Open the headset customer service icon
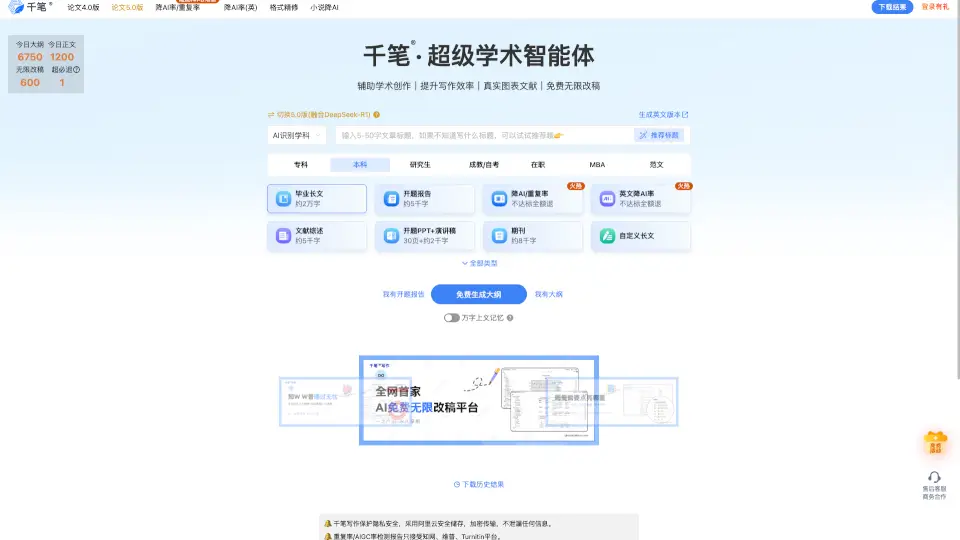Viewport: 960px width, 540px height. (934, 478)
